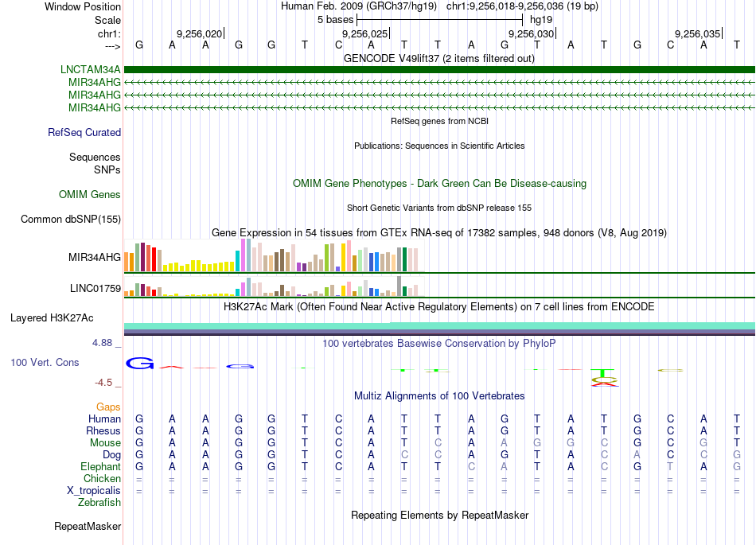This screenshot has width=756, height=545.
Task: Click the Elephant alignment row label
Action: (100, 466)
